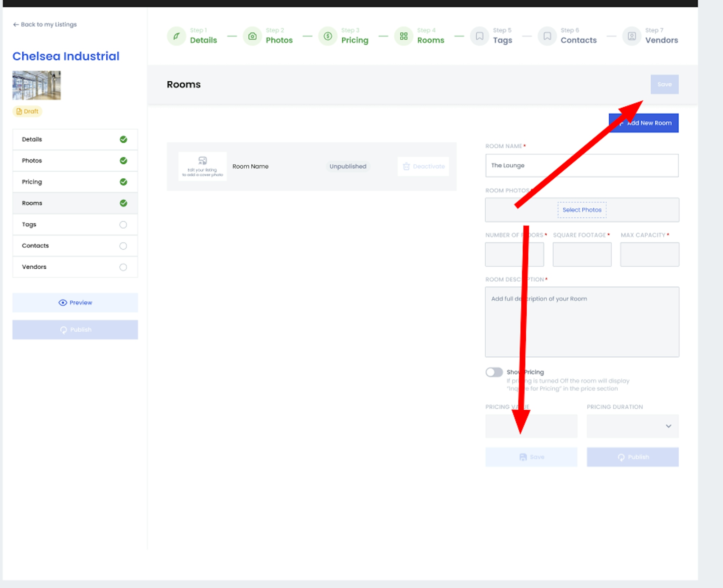Toggle the Show Pricing switch
This screenshot has height=588, width=723.
click(494, 372)
